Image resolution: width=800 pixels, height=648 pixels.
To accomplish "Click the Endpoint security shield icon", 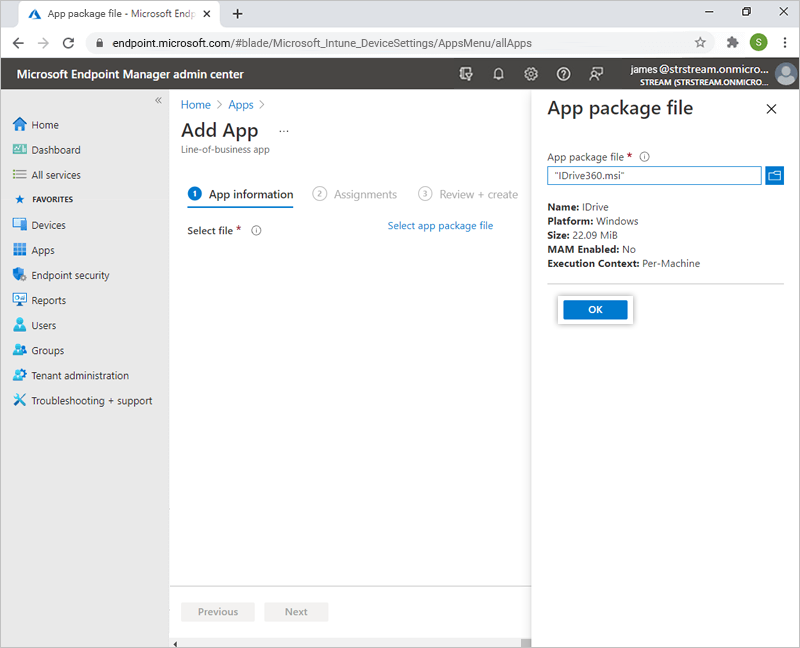I will [19, 275].
